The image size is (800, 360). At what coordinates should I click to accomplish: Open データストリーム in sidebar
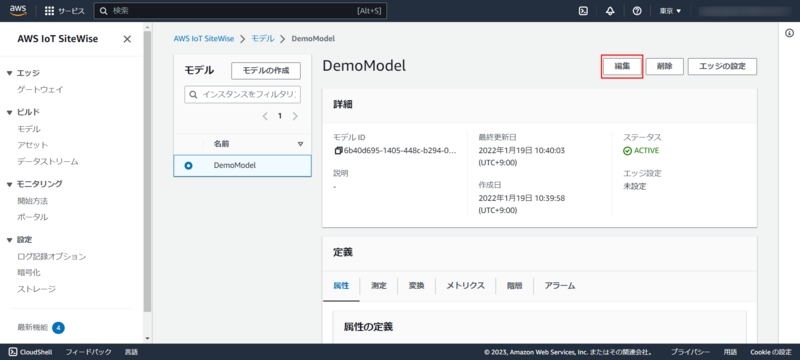click(x=48, y=161)
